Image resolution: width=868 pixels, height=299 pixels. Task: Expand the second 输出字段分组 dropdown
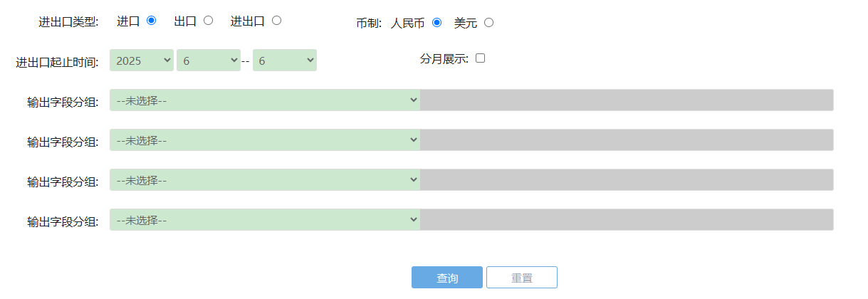[x=265, y=140]
